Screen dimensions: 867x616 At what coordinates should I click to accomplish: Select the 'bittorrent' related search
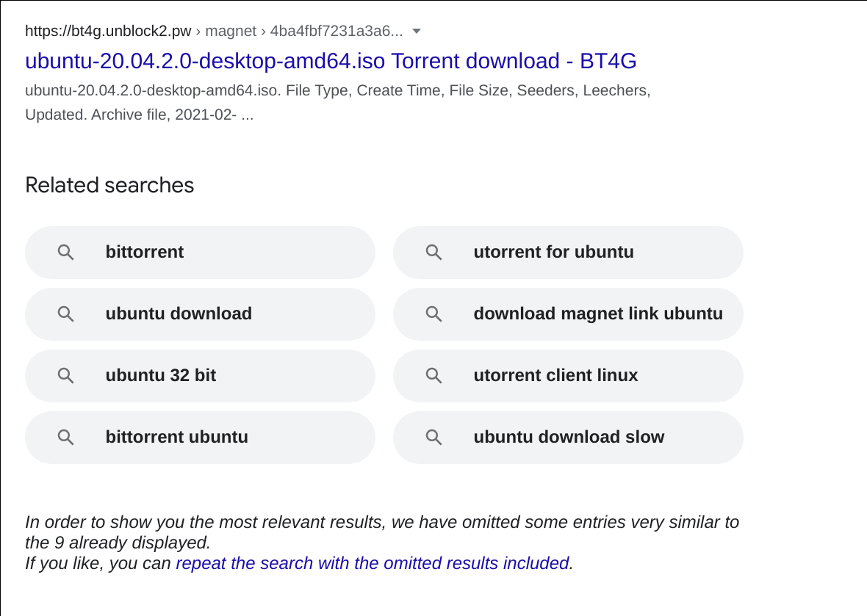[200, 253]
